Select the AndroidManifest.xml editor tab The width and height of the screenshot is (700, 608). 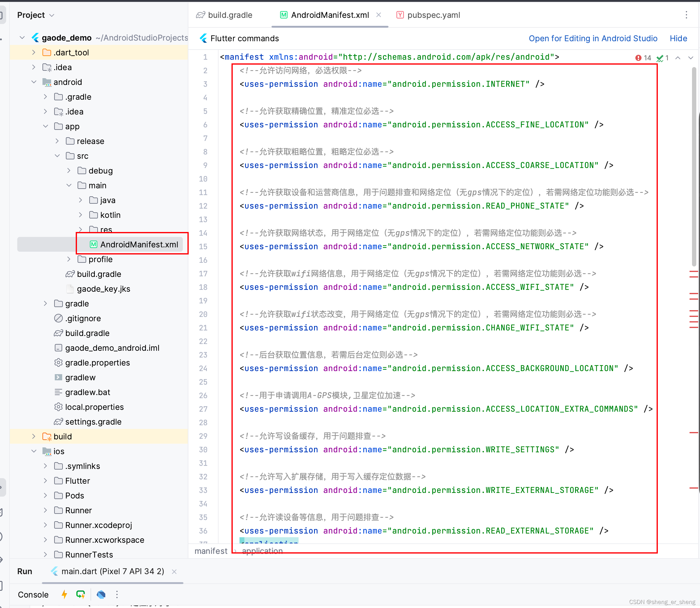[324, 15]
